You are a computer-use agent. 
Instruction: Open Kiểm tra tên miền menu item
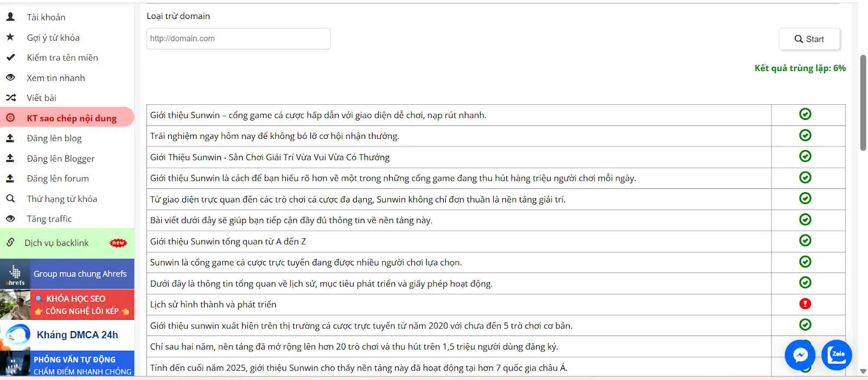[62, 58]
